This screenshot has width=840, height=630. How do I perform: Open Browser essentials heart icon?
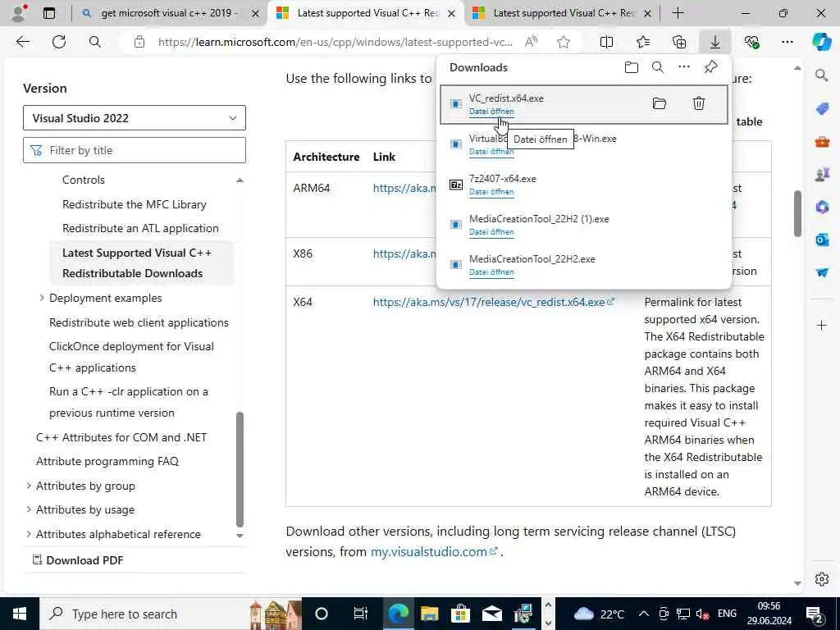(751, 42)
